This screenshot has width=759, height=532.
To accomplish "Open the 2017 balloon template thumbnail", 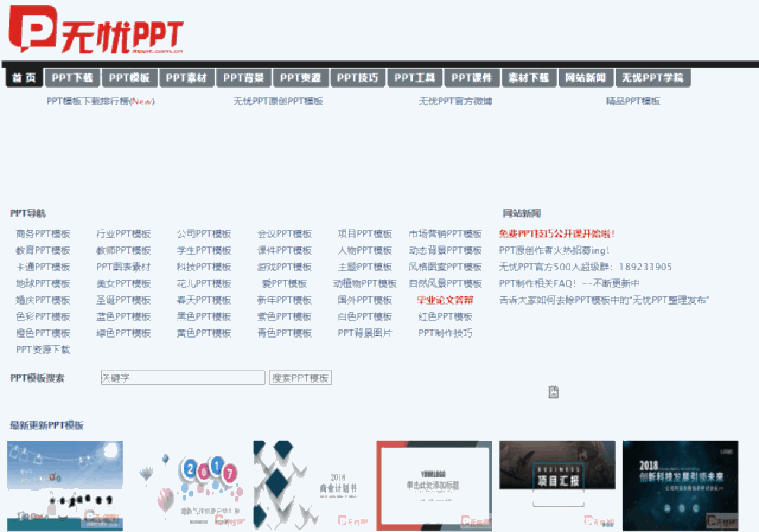I will 188,486.
